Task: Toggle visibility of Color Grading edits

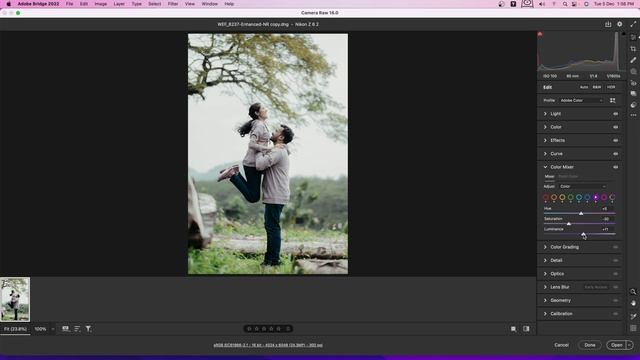Action: (616, 247)
